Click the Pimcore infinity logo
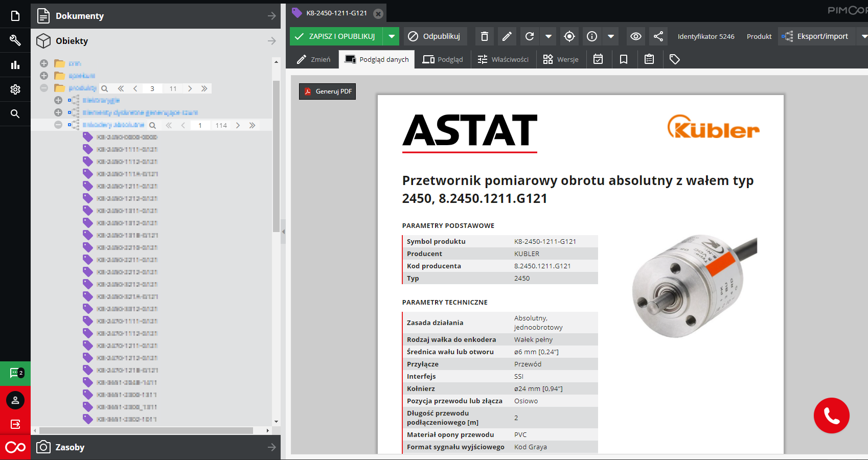868x460 pixels. pos(15,447)
